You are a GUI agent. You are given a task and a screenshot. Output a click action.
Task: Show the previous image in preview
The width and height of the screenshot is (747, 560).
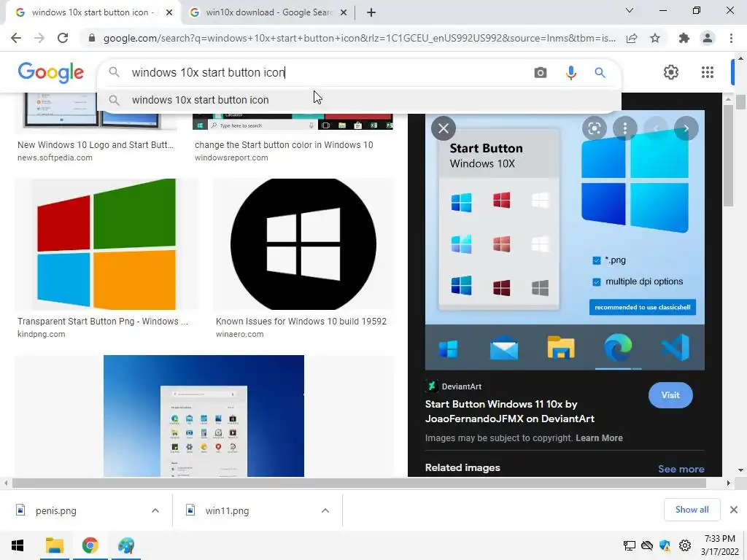point(656,128)
